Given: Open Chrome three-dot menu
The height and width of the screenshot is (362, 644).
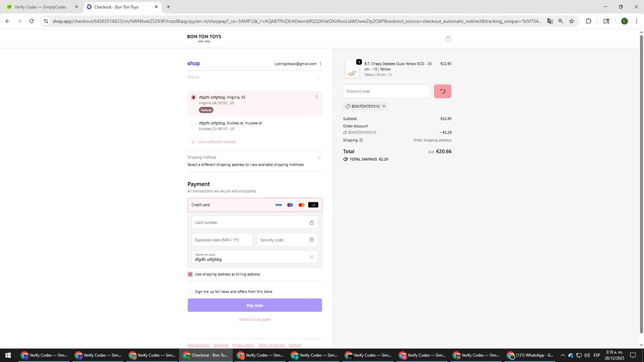Looking at the screenshot, I should point(637,21).
